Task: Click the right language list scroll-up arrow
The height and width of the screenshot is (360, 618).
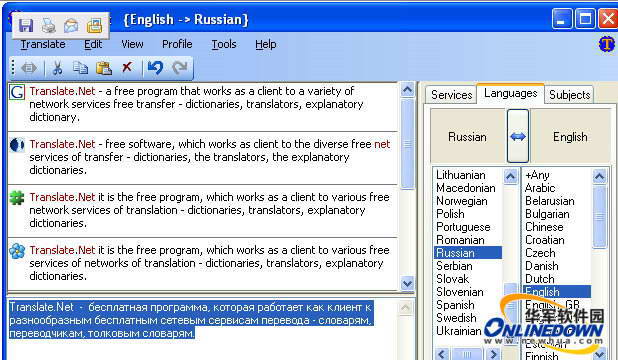Action: click(599, 176)
